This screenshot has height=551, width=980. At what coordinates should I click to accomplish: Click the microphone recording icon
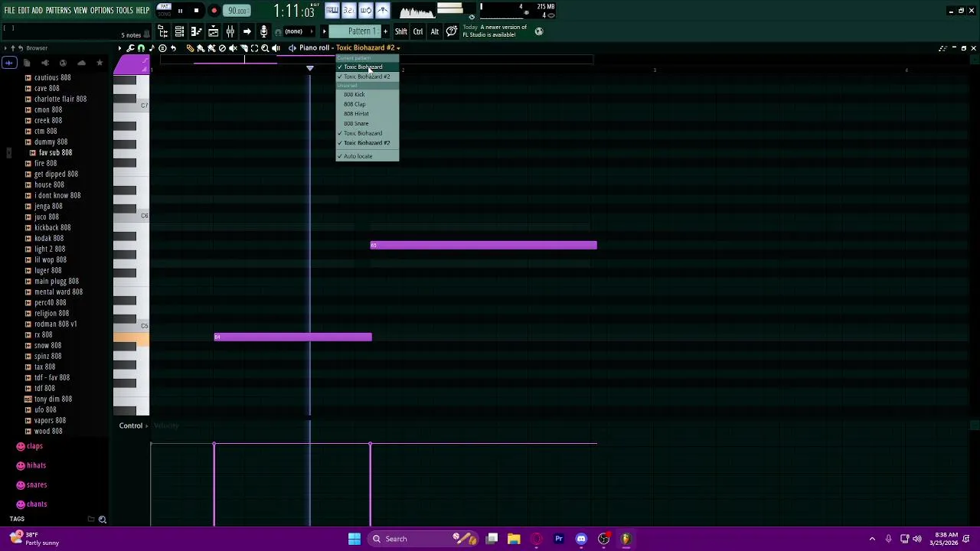(x=264, y=31)
